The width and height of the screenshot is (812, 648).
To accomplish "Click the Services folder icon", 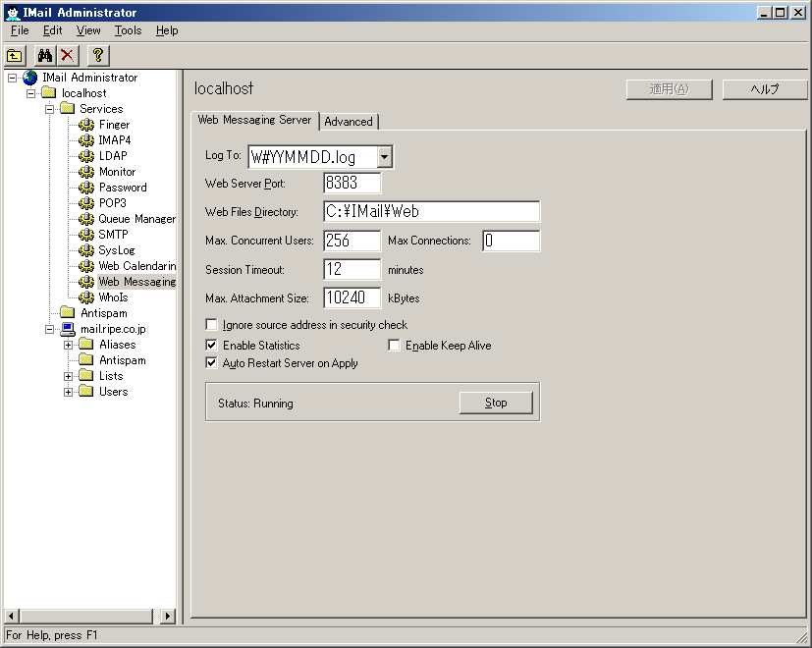I will [68, 108].
